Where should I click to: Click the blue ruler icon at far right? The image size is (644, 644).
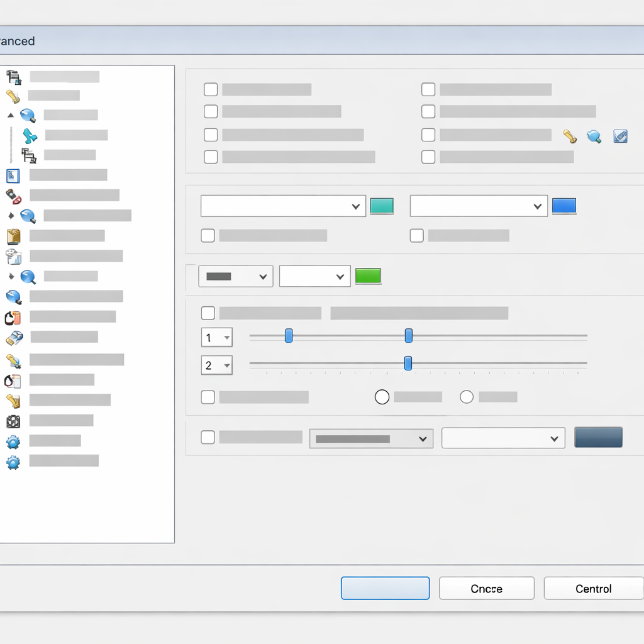tap(620, 136)
